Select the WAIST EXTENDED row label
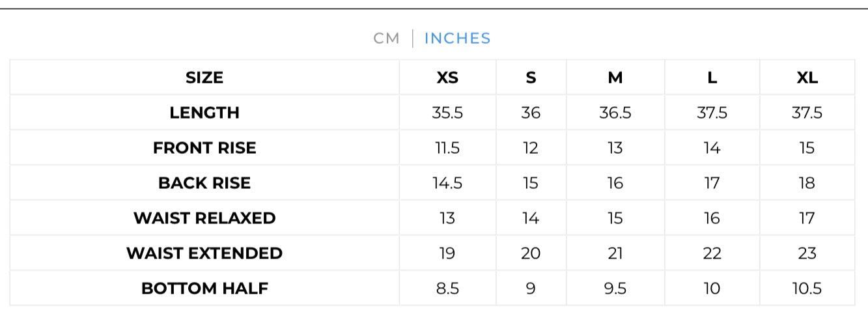 point(204,253)
